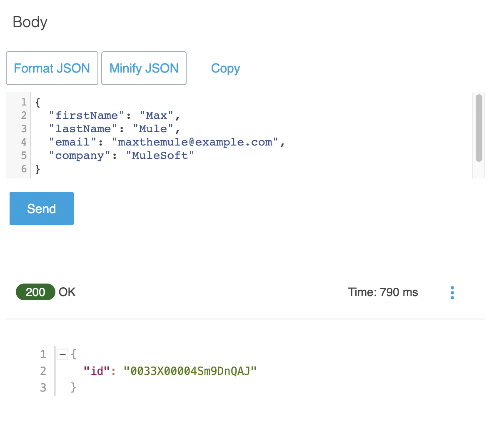Click the Body section heading
This screenshot has width=504, height=427.
click(30, 22)
